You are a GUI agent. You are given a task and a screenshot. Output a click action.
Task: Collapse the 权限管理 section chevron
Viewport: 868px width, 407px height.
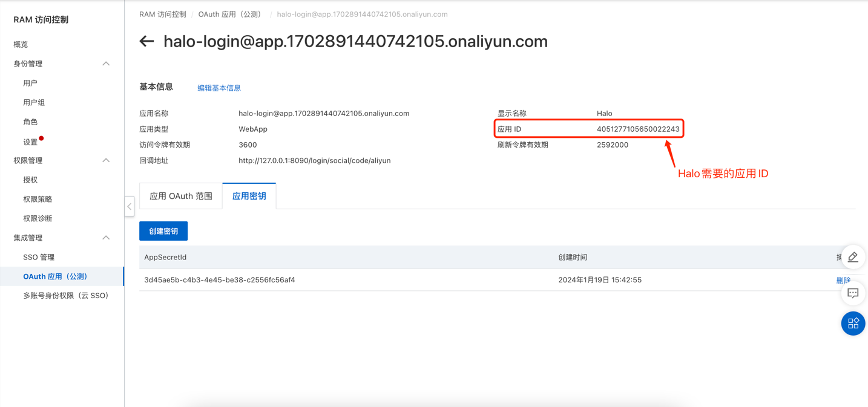tap(106, 160)
